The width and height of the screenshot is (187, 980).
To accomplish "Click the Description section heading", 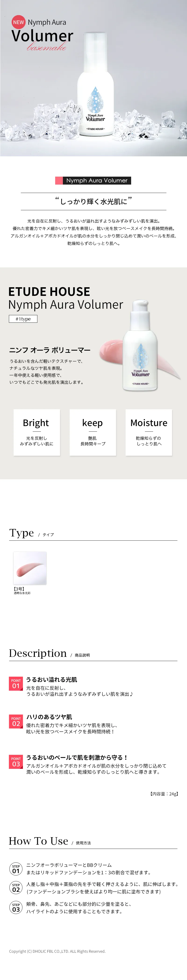I will [x=38, y=653].
